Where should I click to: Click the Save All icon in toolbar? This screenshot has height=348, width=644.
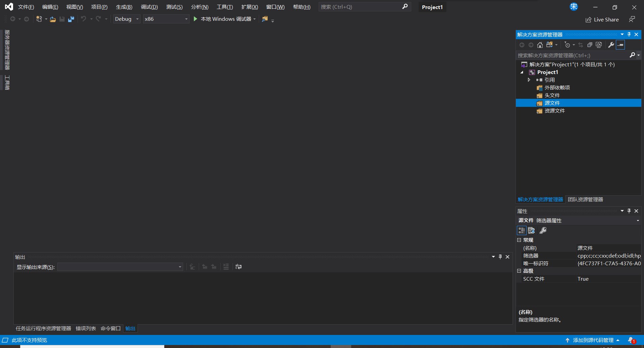coord(71,19)
